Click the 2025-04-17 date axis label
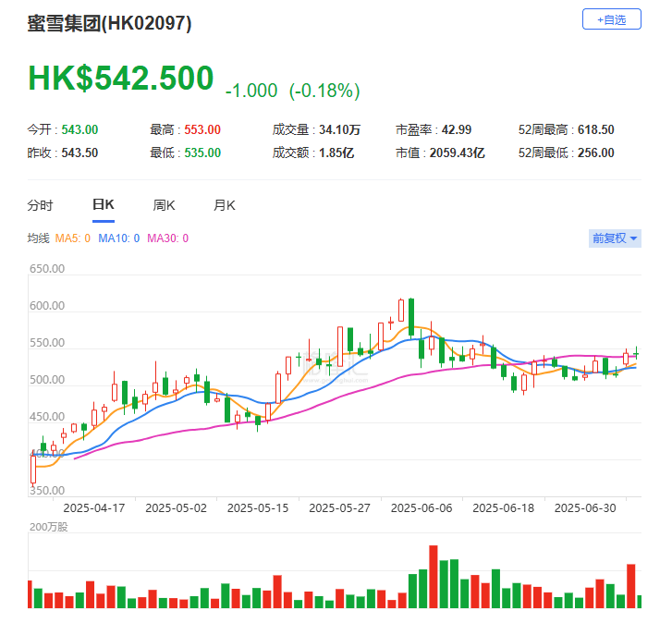 (x=94, y=507)
